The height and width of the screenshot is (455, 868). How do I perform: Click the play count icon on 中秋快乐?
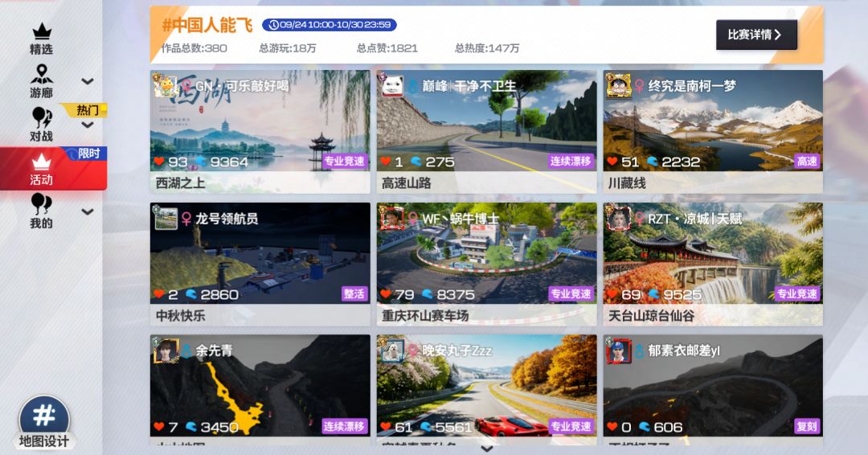click(x=191, y=294)
